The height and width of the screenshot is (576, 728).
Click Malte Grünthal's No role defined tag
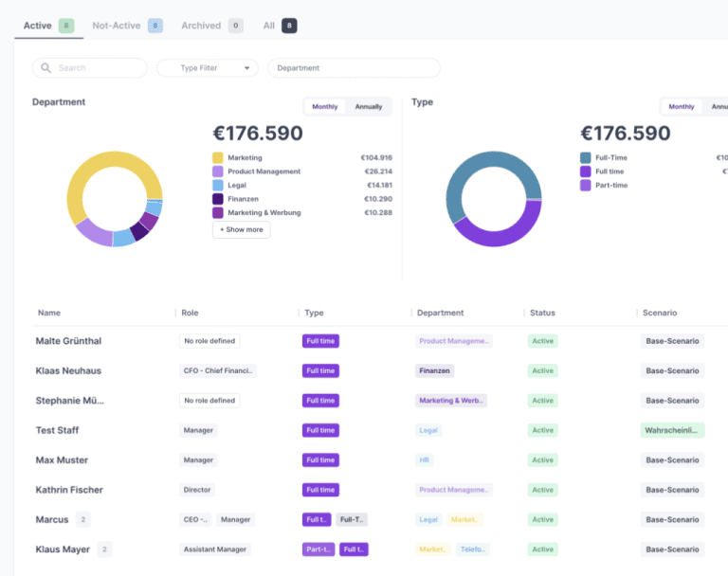(209, 341)
